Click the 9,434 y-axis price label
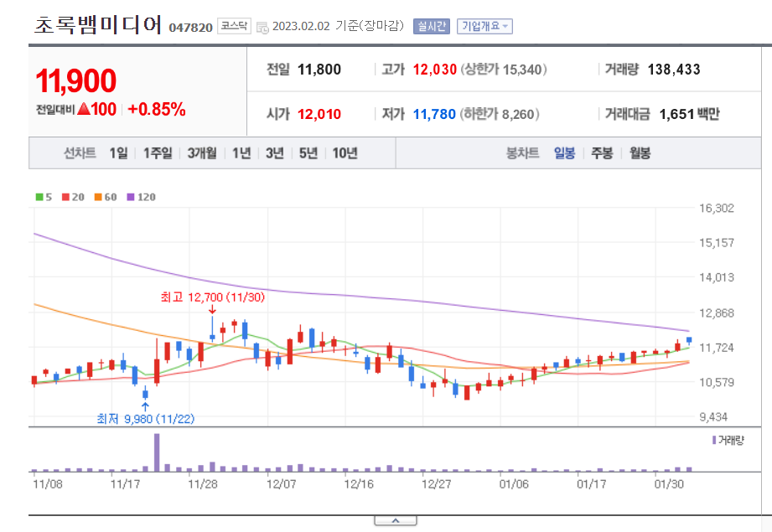 [713, 417]
